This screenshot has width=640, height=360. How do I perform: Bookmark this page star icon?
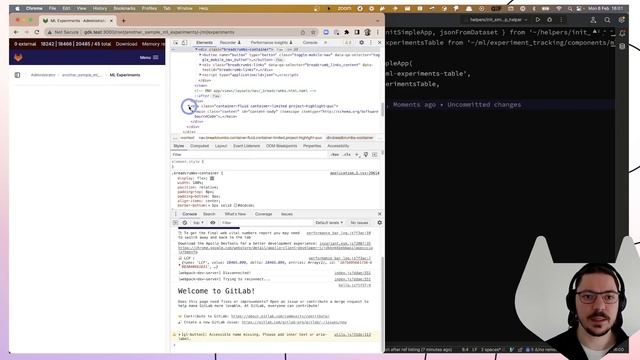313,32
